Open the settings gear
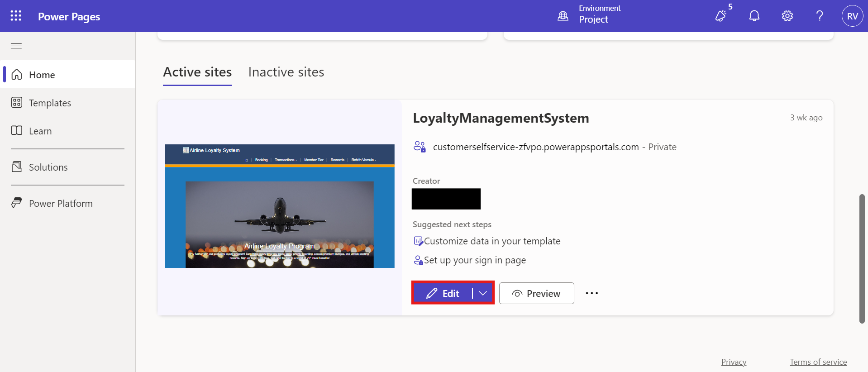This screenshot has width=868, height=372. click(x=787, y=16)
